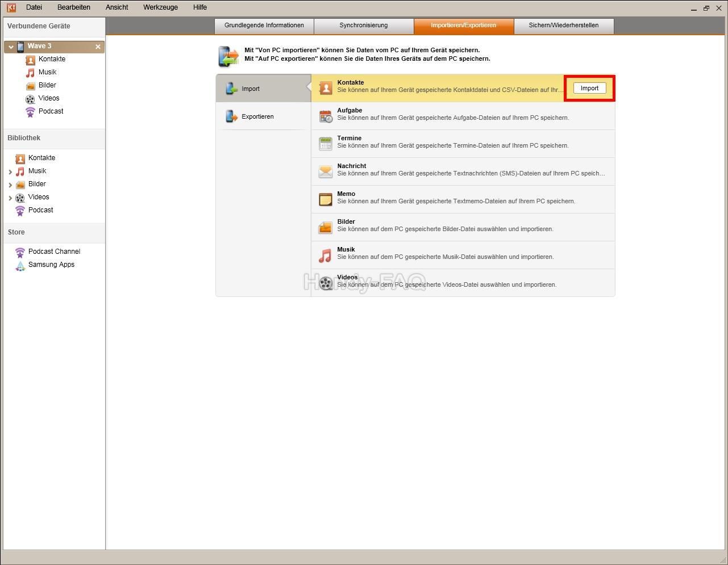This screenshot has height=565, width=728.
Task: Click Videos icon in Bibliothek
Action: click(x=20, y=198)
